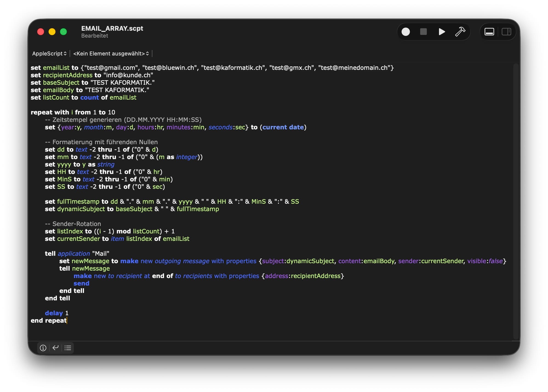Open the AppleScript language dropdown
The image size is (548, 392).
click(49, 53)
